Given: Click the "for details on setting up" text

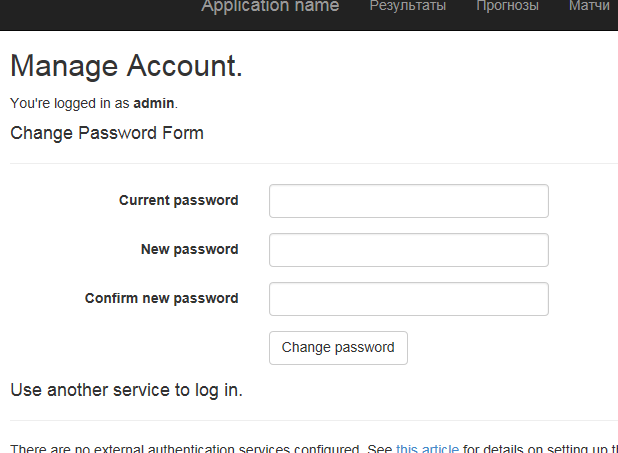Looking at the screenshot, I should click(x=528, y=448).
